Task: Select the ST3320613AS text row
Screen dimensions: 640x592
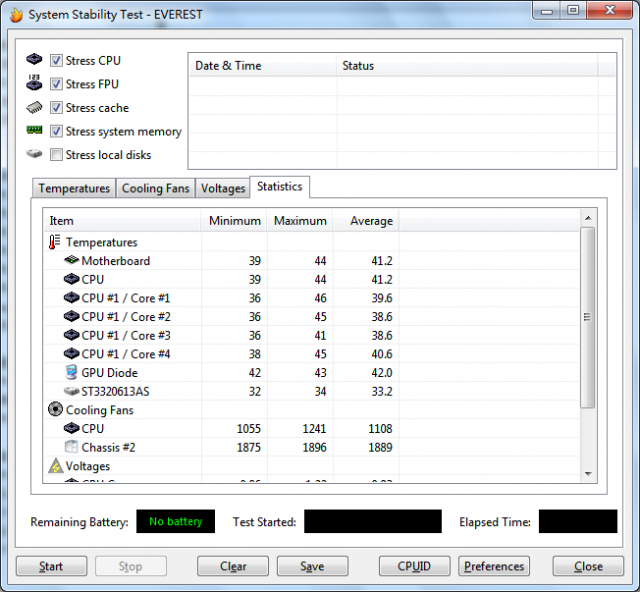Action: point(116,391)
